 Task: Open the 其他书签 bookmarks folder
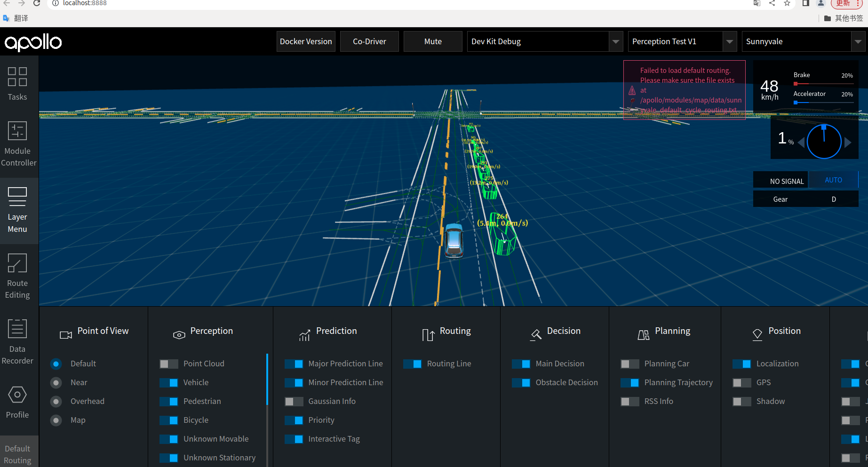pyautogui.click(x=844, y=18)
